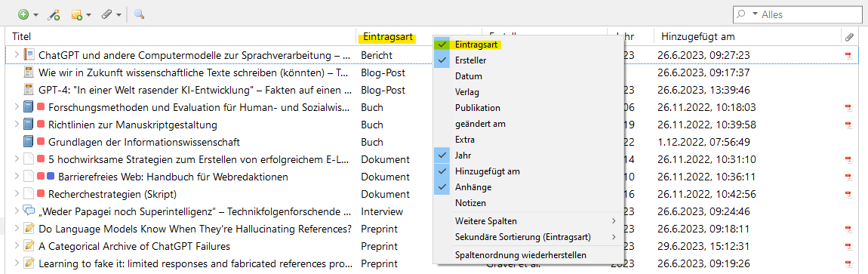Enable the Datum column
The height and width of the screenshot is (274, 868).
[528, 75]
